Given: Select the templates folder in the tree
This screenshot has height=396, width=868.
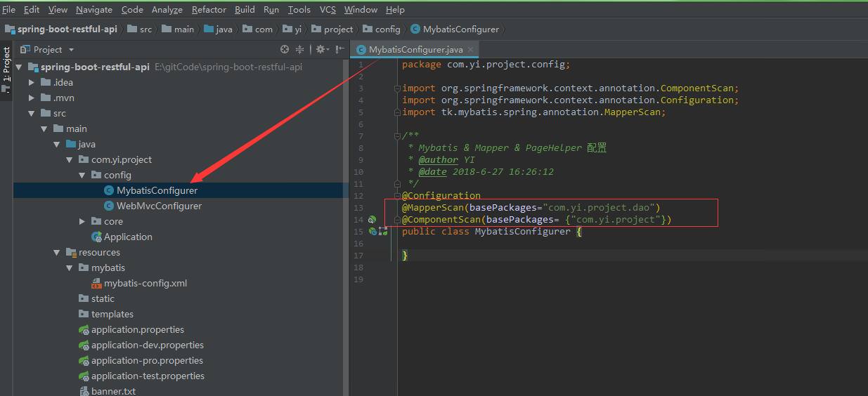Looking at the screenshot, I should click(x=112, y=314).
